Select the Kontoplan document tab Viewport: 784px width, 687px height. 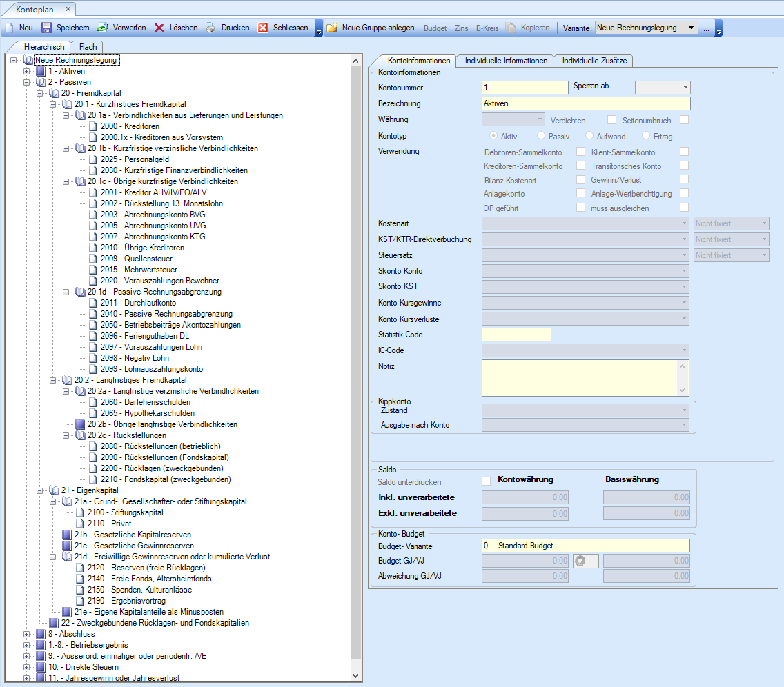35,10
